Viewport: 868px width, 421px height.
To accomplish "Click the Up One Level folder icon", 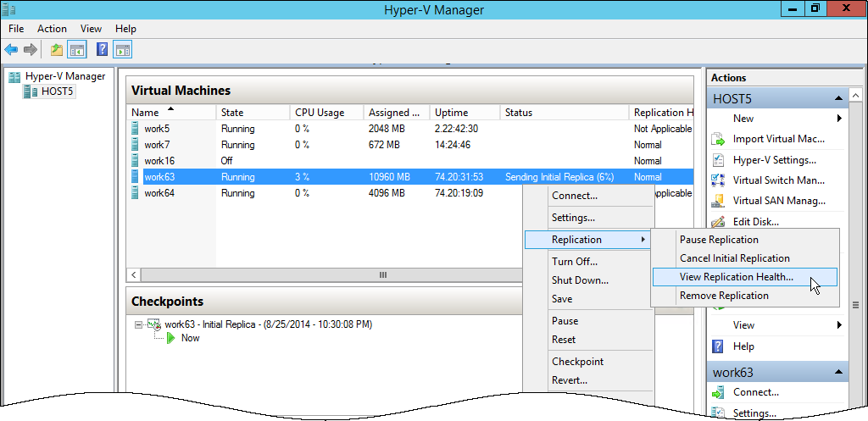I will [57, 50].
